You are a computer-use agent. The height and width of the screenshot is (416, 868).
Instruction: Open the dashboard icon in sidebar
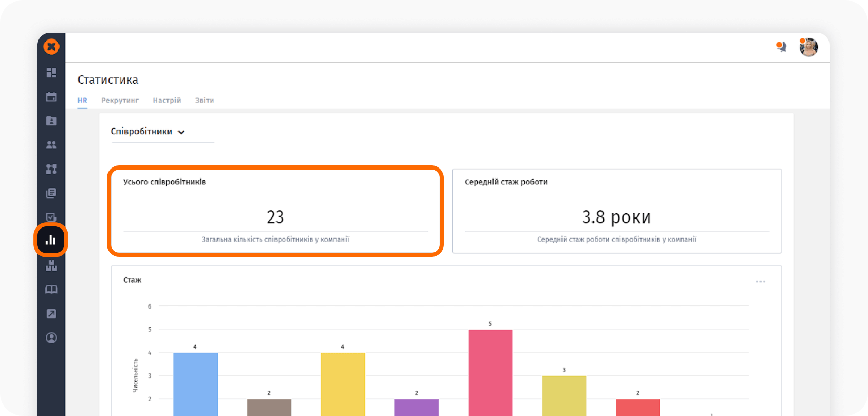[51, 73]
